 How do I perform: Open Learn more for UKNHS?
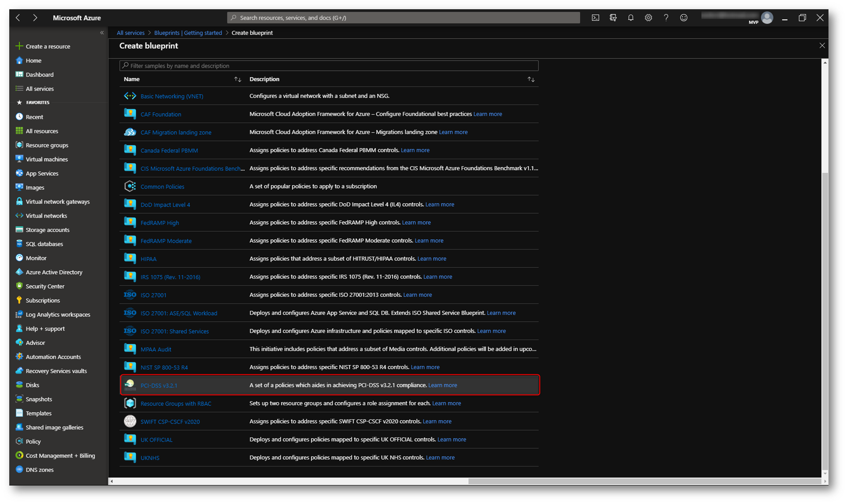440,457
